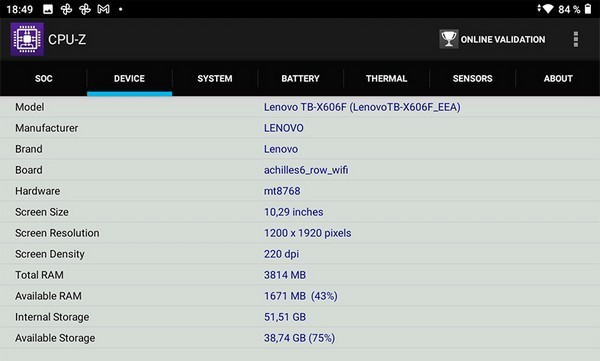Switch to the BATTERY tab
This screenshot has height=361, width=600.
pos(300,78)
